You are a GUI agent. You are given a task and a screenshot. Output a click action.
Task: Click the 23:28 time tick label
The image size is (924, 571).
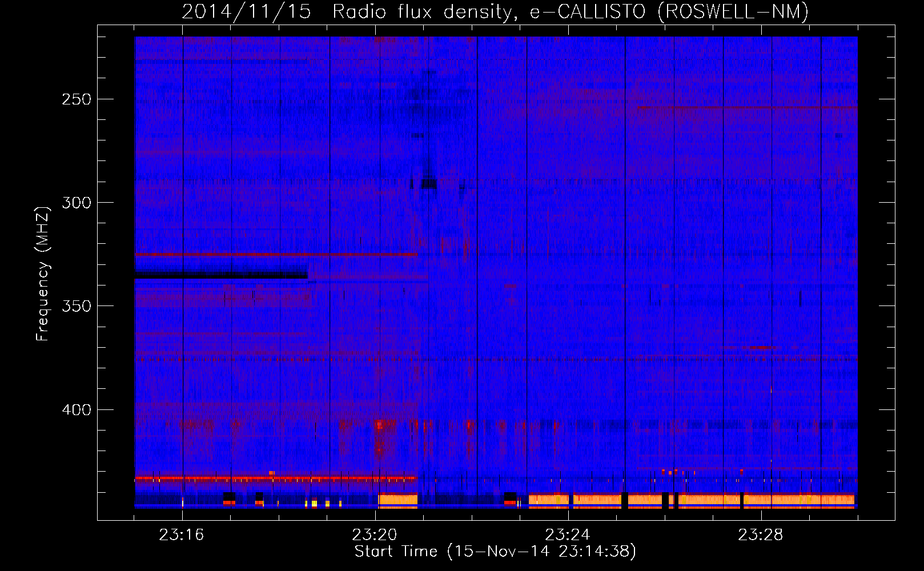[x=761, y=535]
